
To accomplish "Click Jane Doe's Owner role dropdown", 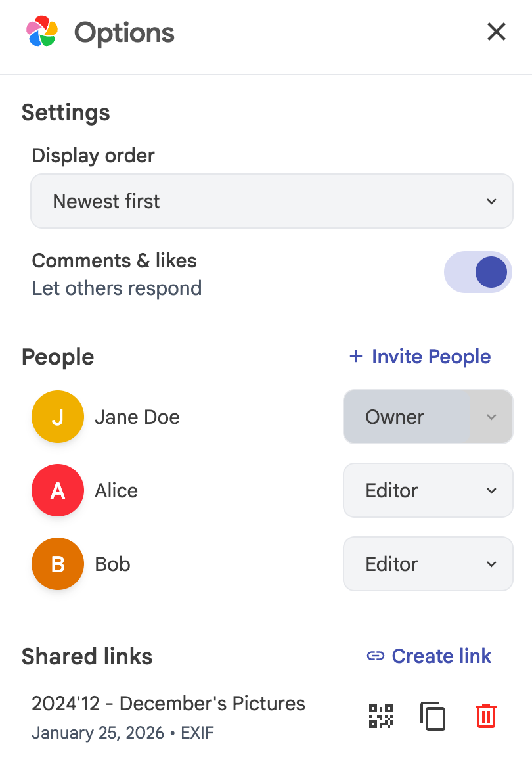I will [x=428, y=417].
